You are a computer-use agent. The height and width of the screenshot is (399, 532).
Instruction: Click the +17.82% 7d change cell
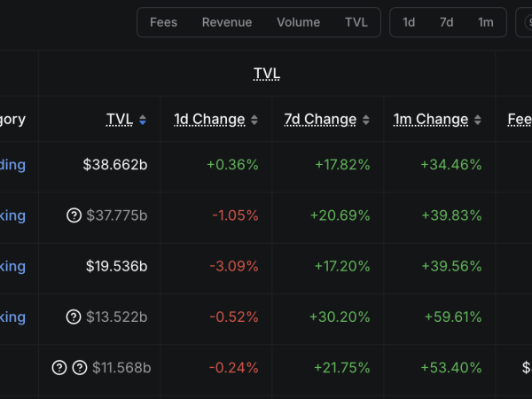tap(342, 165)
